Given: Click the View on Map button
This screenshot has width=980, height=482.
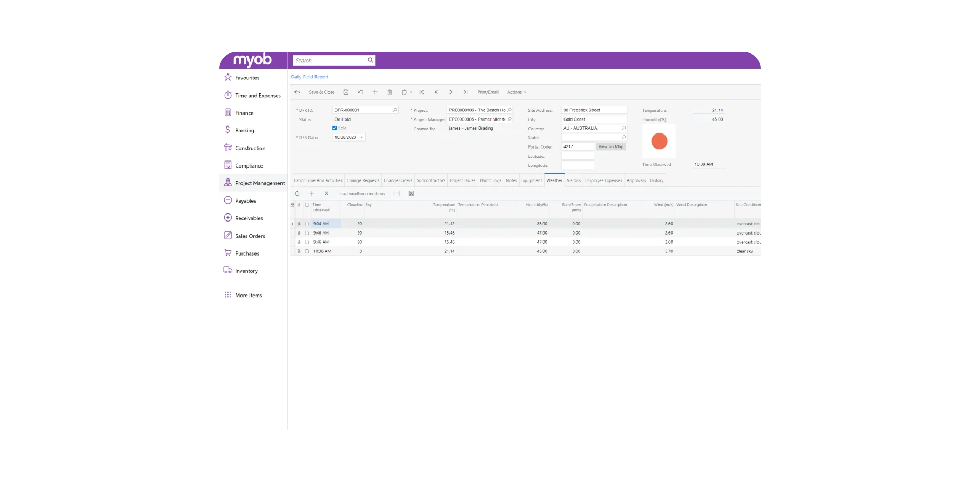Looking at the screenshot, I should (611, 146).
